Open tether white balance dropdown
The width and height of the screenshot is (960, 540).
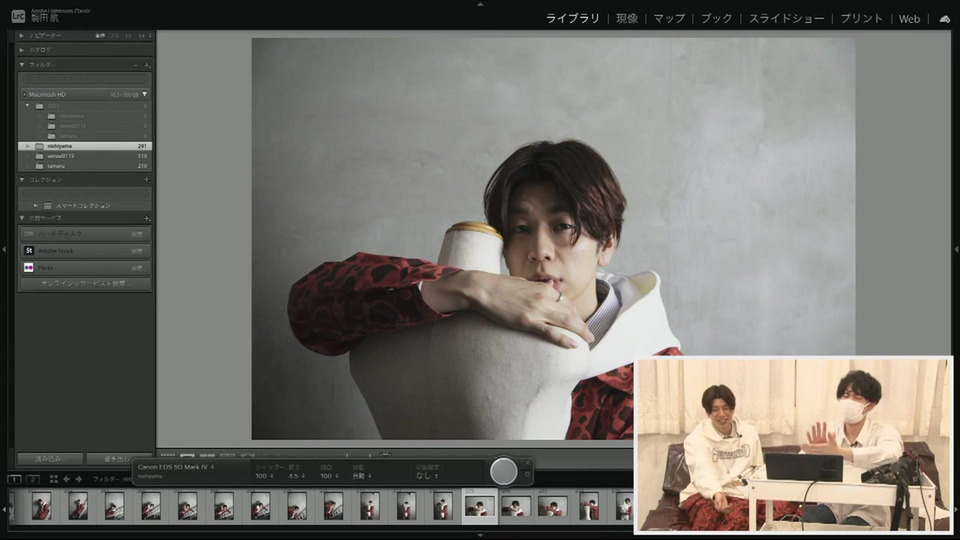(362, 476)
